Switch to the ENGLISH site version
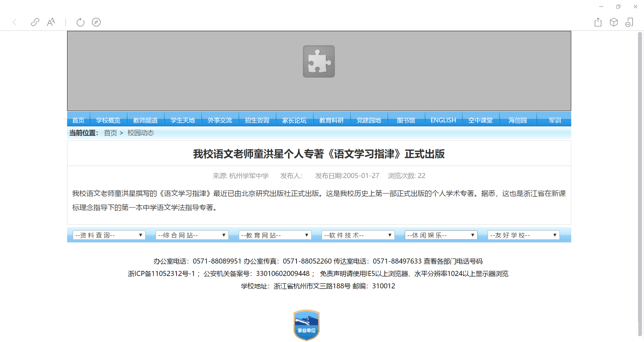The image size is (644, 342). pyautogui.click(x=443, y=120)
